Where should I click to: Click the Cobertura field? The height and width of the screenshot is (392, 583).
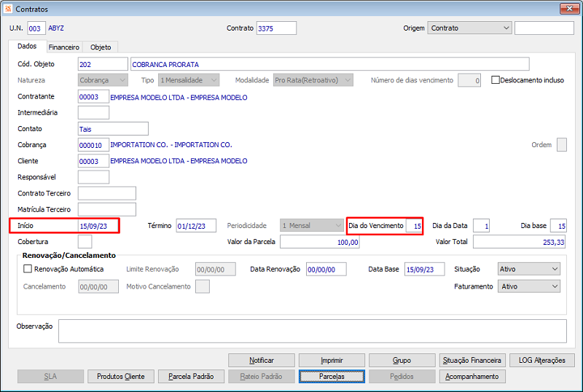[x=85, y=242]
